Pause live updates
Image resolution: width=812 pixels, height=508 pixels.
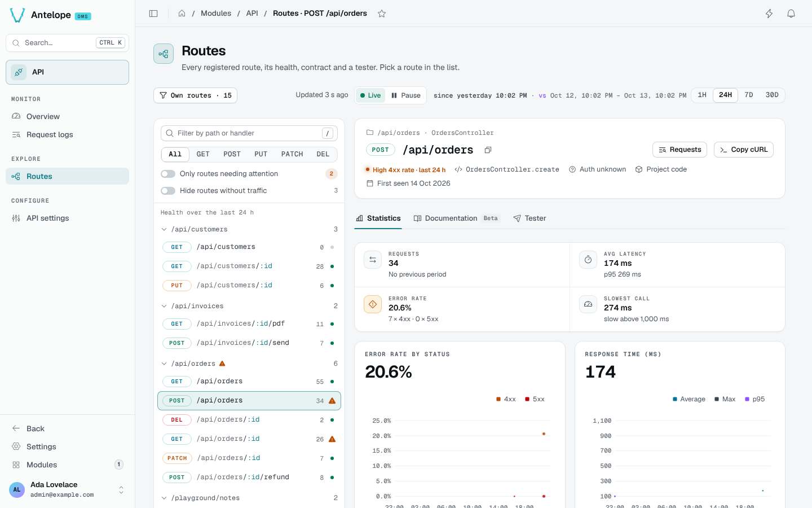click(x=406, y=95)
